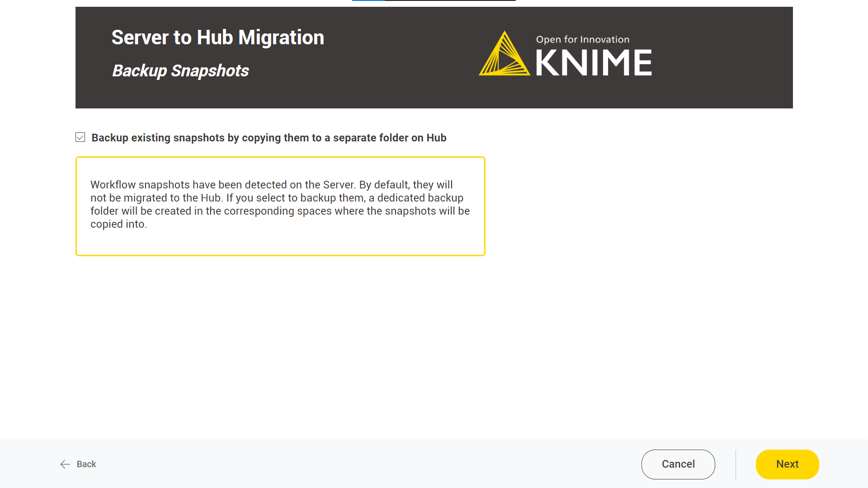Select the 'Server to Hub Migration' heading
This screenshot has width=868, height=488.
tap(217, 38)
